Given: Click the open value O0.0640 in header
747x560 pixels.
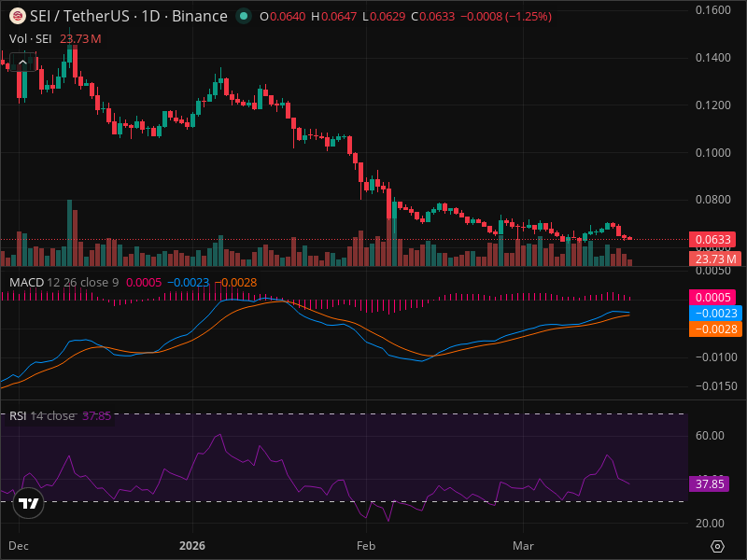Looking at the screenshot, I should [x=283, y=17].
